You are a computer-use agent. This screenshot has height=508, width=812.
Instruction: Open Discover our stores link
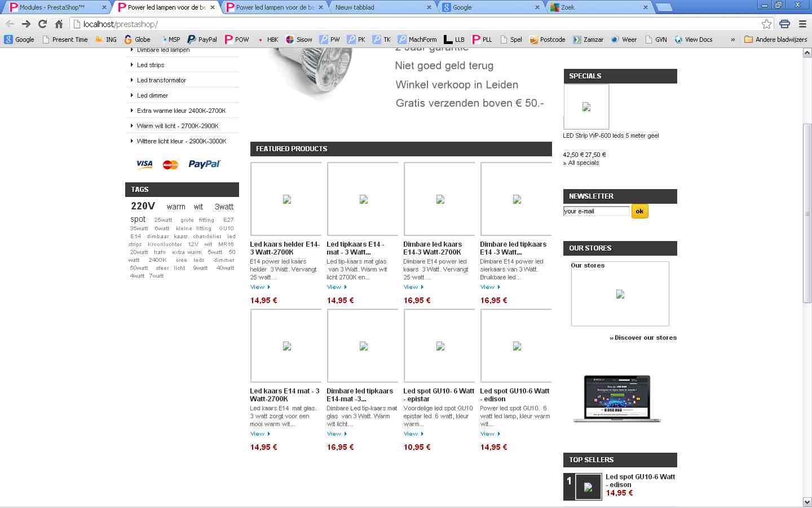(x=646, y=338)
